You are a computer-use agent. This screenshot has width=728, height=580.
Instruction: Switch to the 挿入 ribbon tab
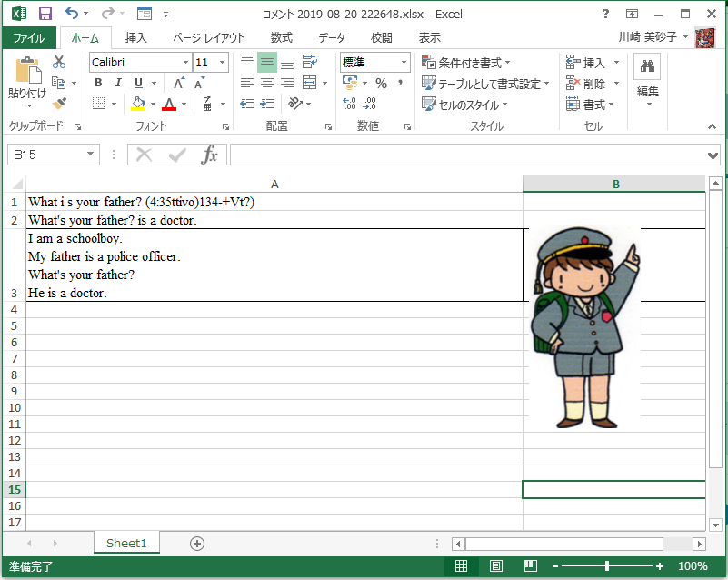tap(136, 37)
